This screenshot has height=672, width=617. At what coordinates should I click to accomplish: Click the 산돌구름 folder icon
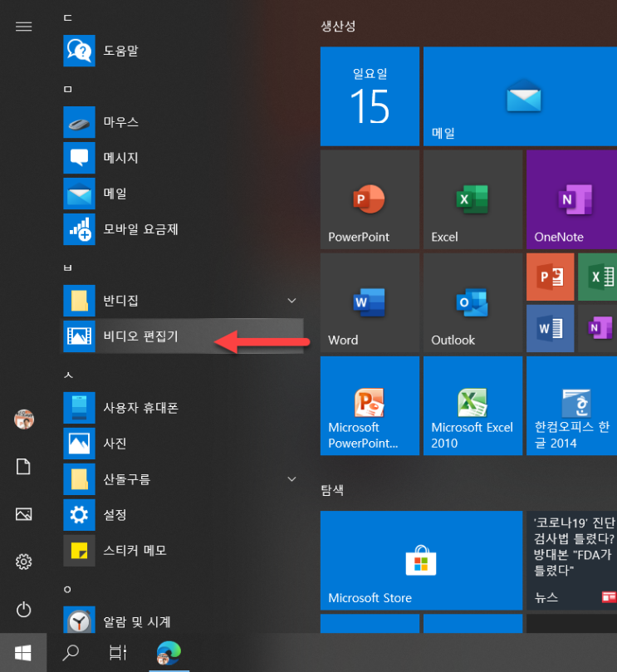click(x=79, y=479)
